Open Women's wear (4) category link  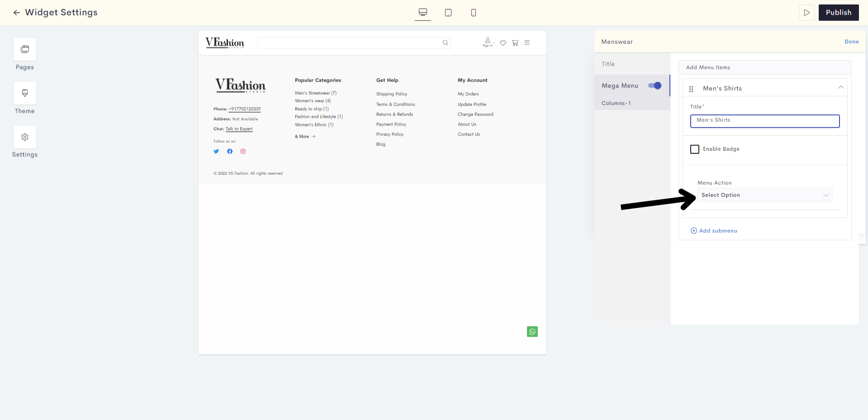tap(313, 101)
